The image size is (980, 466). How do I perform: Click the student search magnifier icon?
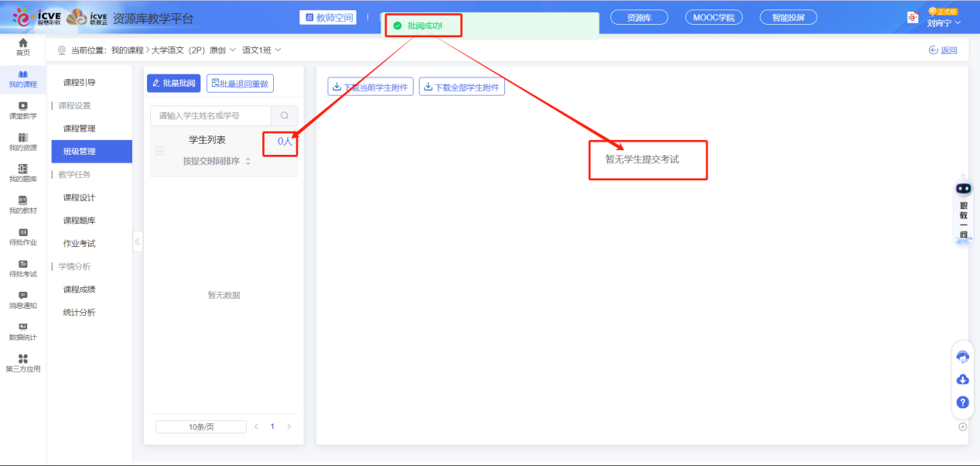285,116
